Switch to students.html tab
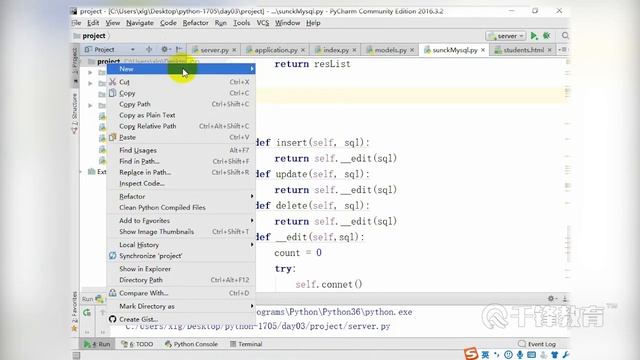Viewport: 640px width, 360px height. point(523,50)
